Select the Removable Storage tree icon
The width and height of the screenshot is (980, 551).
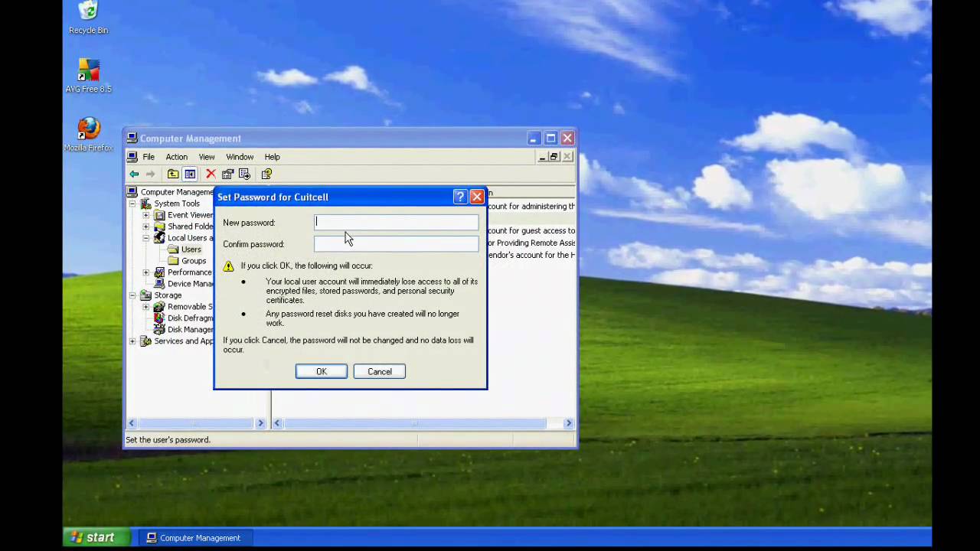(159, 307)
